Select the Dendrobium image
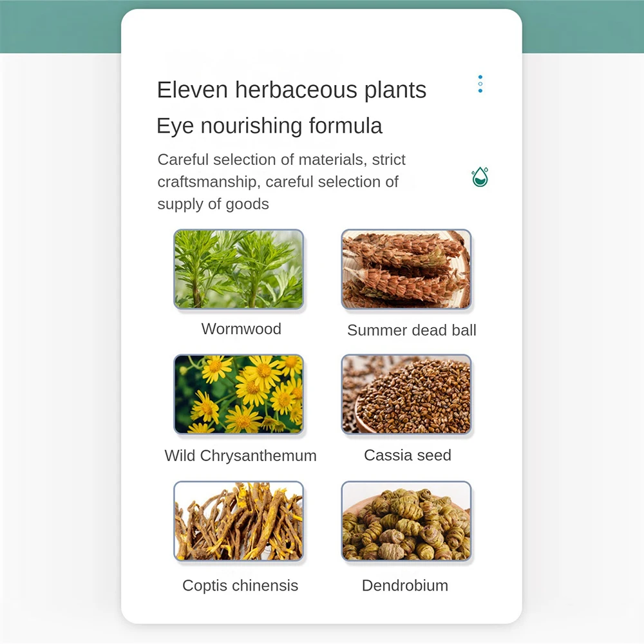The image size is (644, 644). (406, 521)
